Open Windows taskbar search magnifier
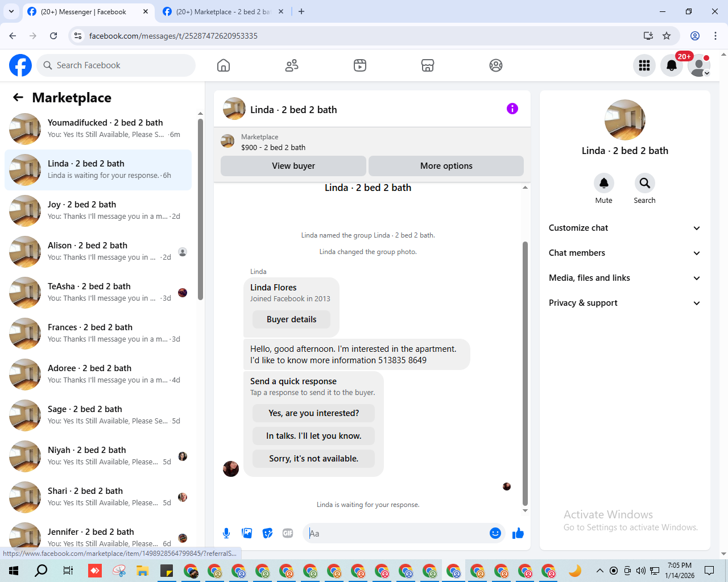 click(41, 571)
